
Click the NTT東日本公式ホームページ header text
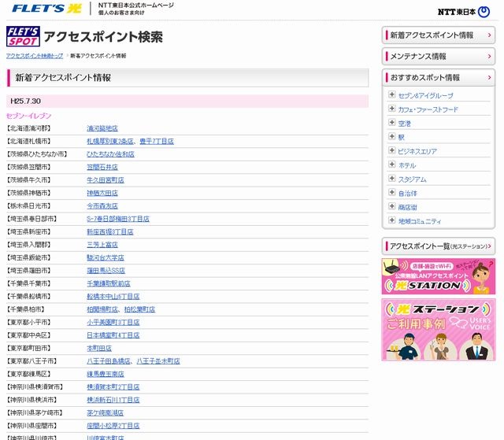136,6
